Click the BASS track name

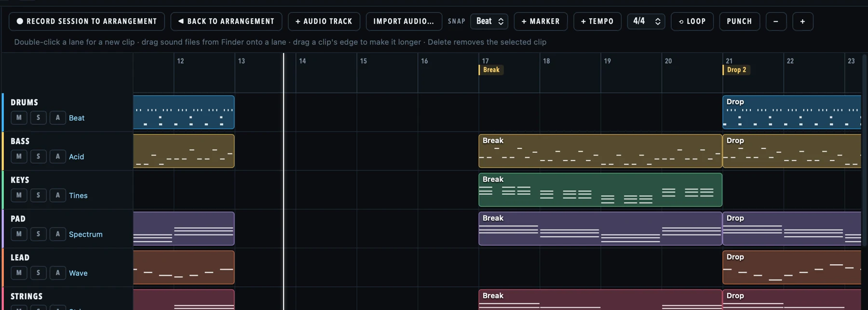(20, 141)
